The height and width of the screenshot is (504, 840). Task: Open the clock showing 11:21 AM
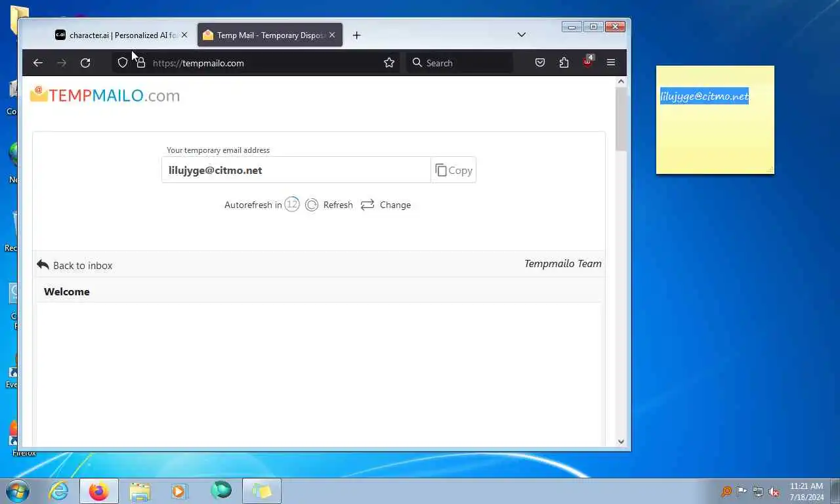point(807,492)
